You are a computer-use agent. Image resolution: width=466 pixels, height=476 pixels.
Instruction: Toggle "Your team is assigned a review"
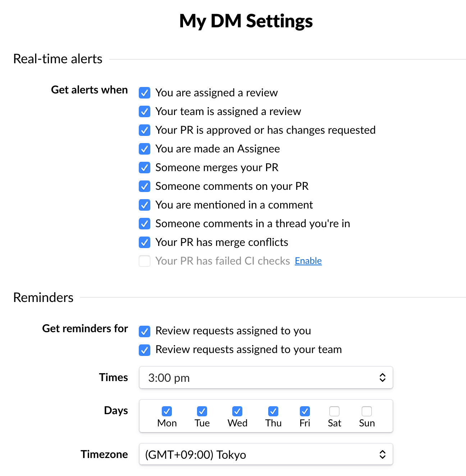pyautogui.click(x=145, y=111)
